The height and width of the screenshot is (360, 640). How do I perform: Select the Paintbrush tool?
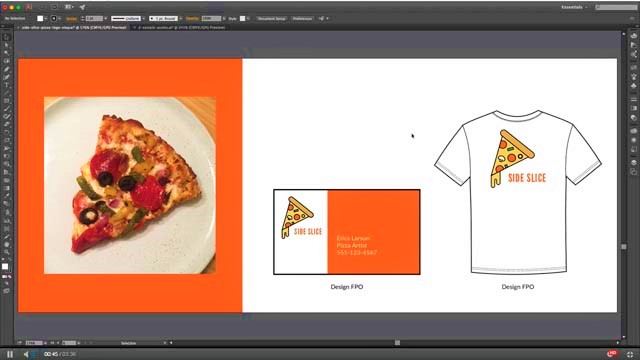tap(6, 109)
